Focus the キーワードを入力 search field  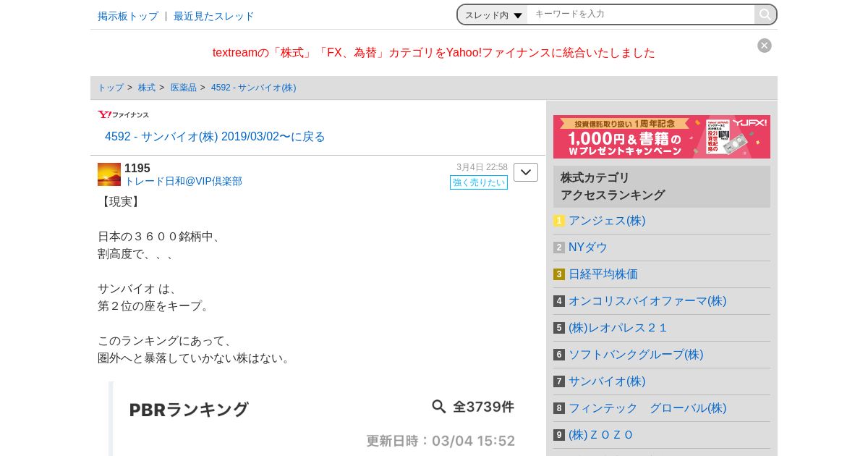tap(641, 14)
